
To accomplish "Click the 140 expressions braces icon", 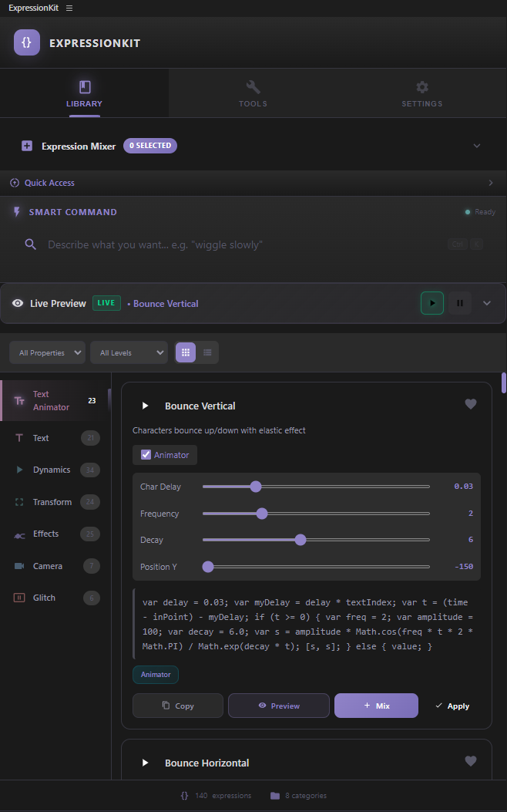I will click(185, 796).
